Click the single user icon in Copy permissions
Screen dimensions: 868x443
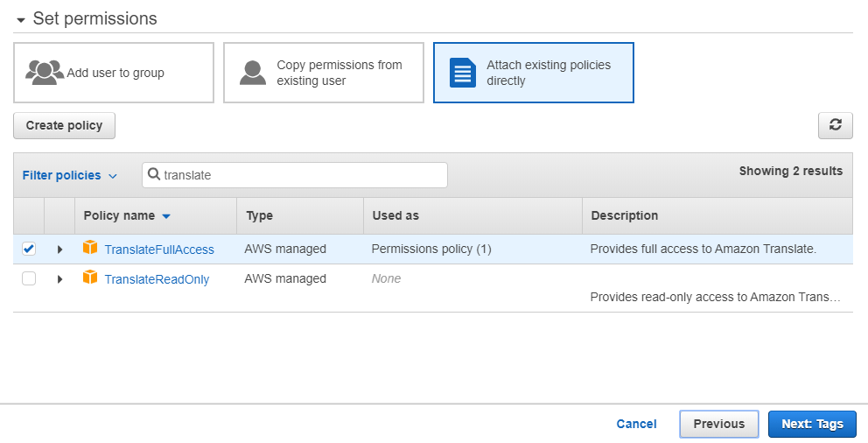click(x=252, y=73)
